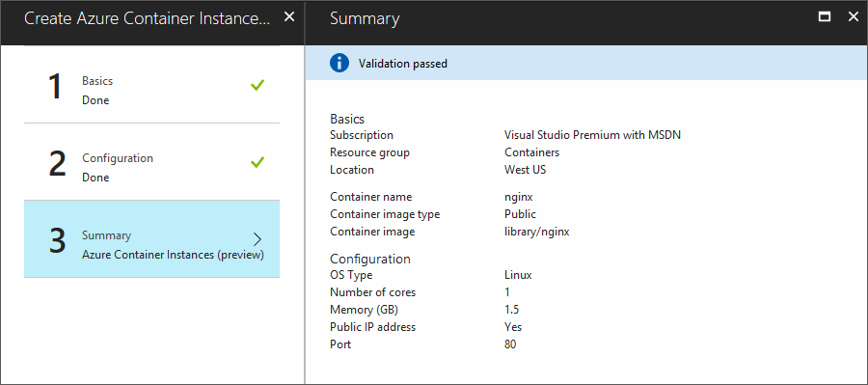Click the blue info icon beside Validation passed
Image resolution: width=868 pixels, height=385 pixels.
339,63
